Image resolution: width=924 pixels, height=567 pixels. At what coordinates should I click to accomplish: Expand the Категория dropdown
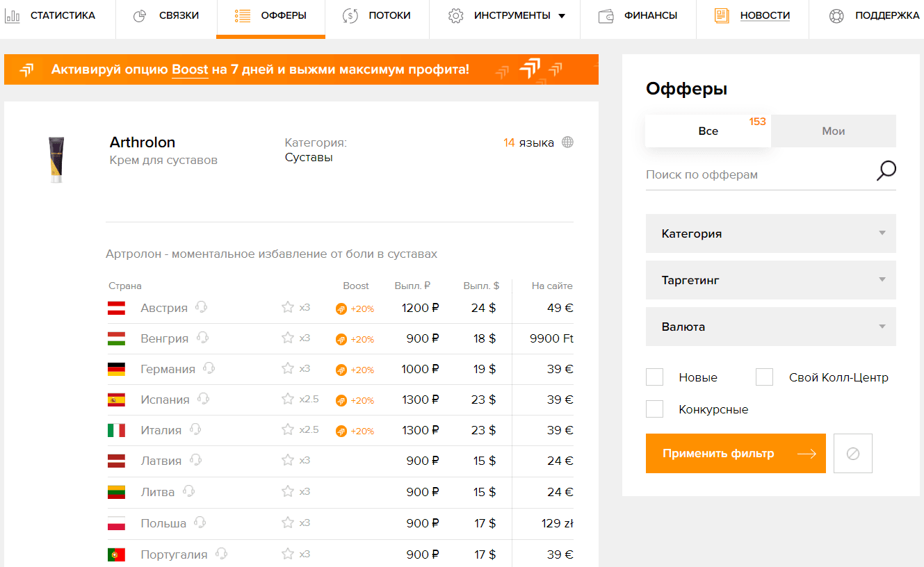771,233
